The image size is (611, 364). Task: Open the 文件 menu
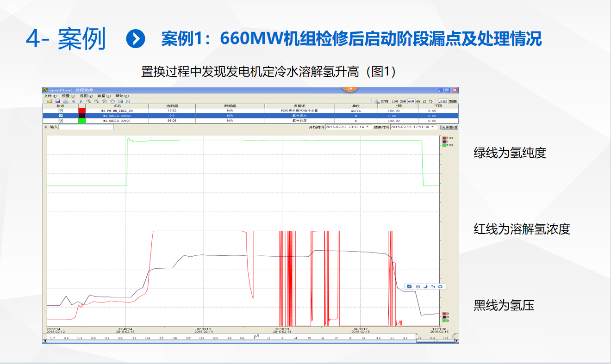50,96
